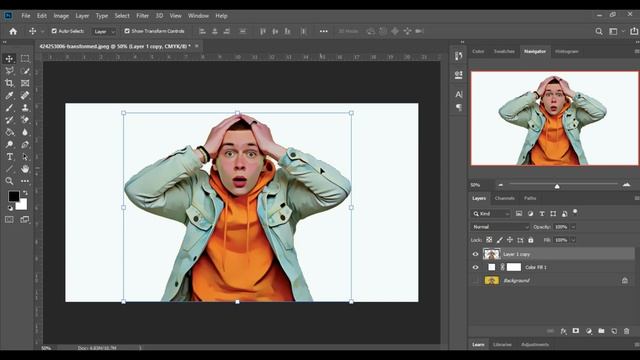
Task: Toggle lock image pixels brush icon
Action: (x=500, y=240)
